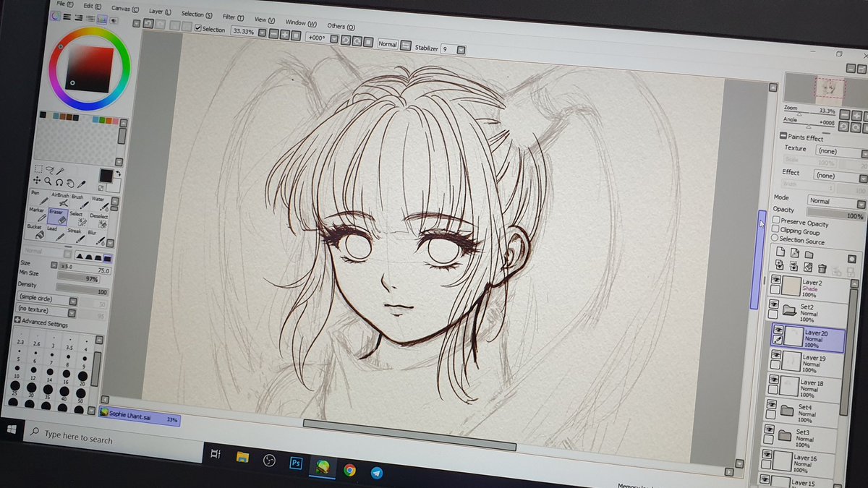Delete the current layer with trash icon
The image size is (868, 488).
822,268
